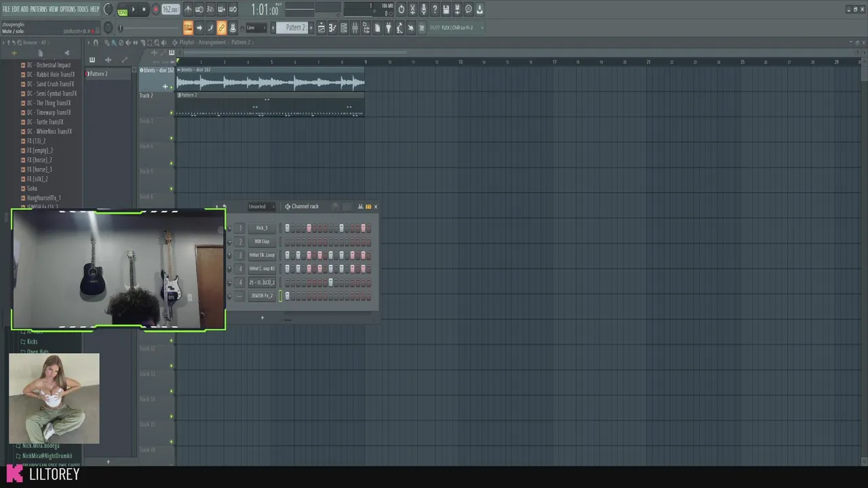Click the microphone icon in top toolbar
The image size is (868, 488).
point(424,9)
